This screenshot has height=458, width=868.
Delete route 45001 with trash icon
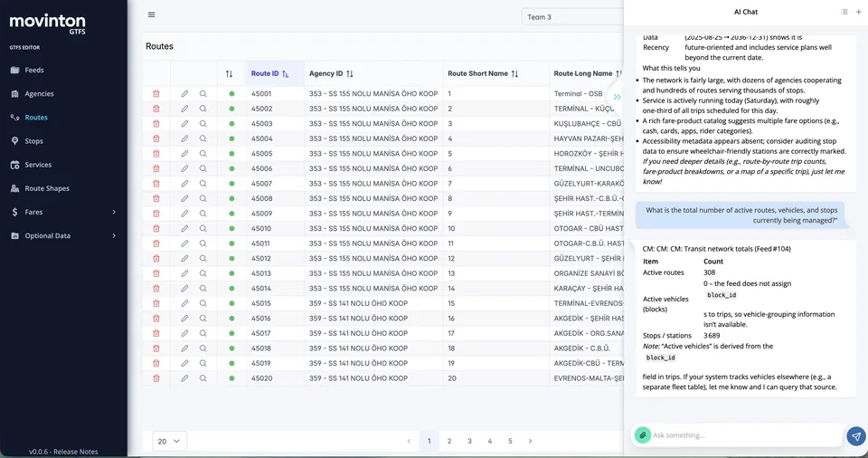[156, 94]
